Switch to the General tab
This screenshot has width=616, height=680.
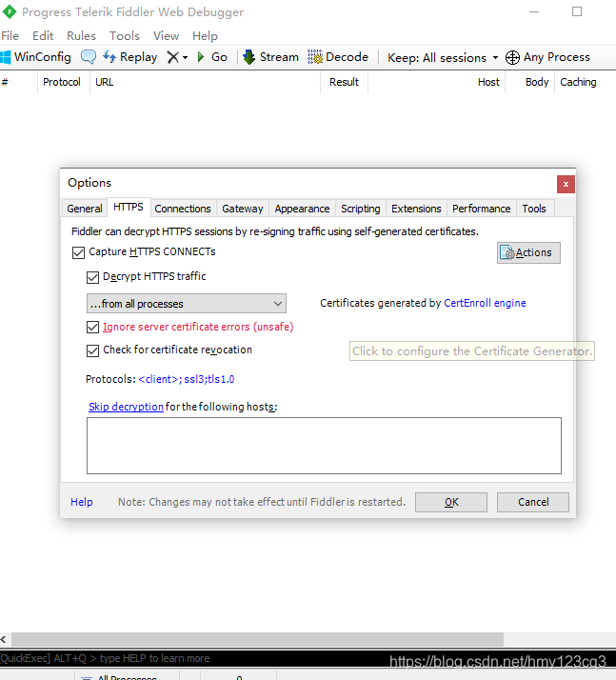click(x=85, y=209)
